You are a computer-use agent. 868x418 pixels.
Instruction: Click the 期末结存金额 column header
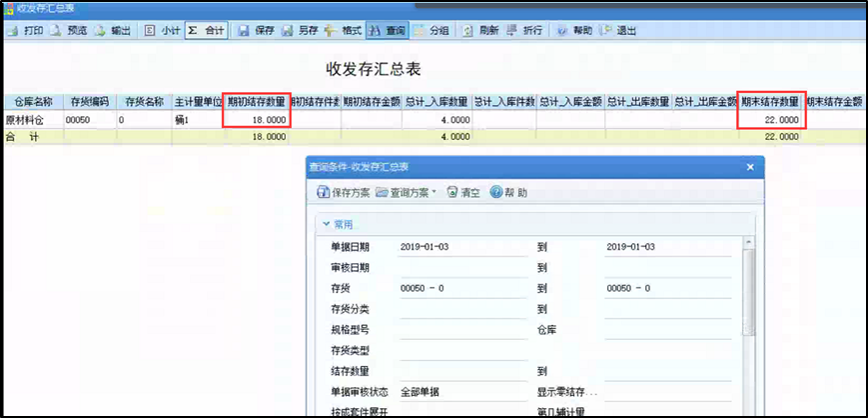pyautogui.click(x=835, y=101)
